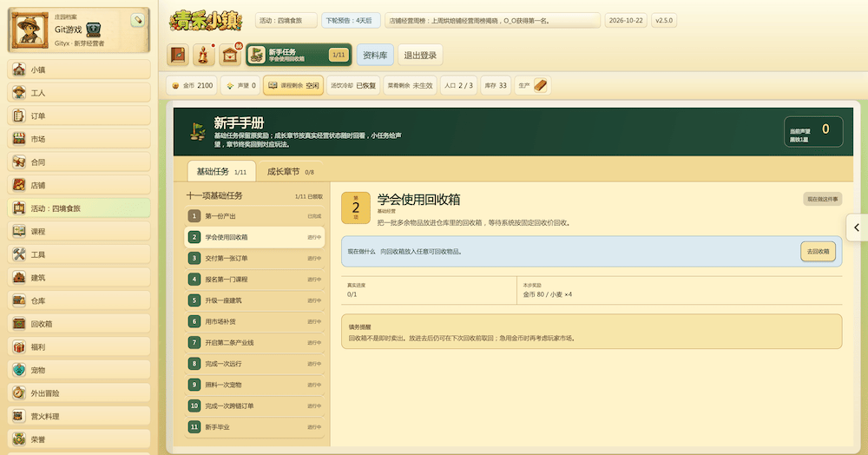Select task 2 学会使用回收箱
The image size is (868, 455).
coord(254,237)
